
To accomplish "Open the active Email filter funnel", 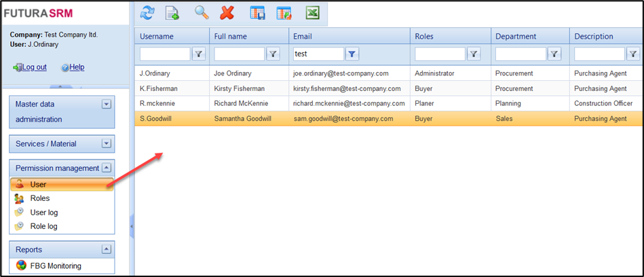I will click(352, 54).
